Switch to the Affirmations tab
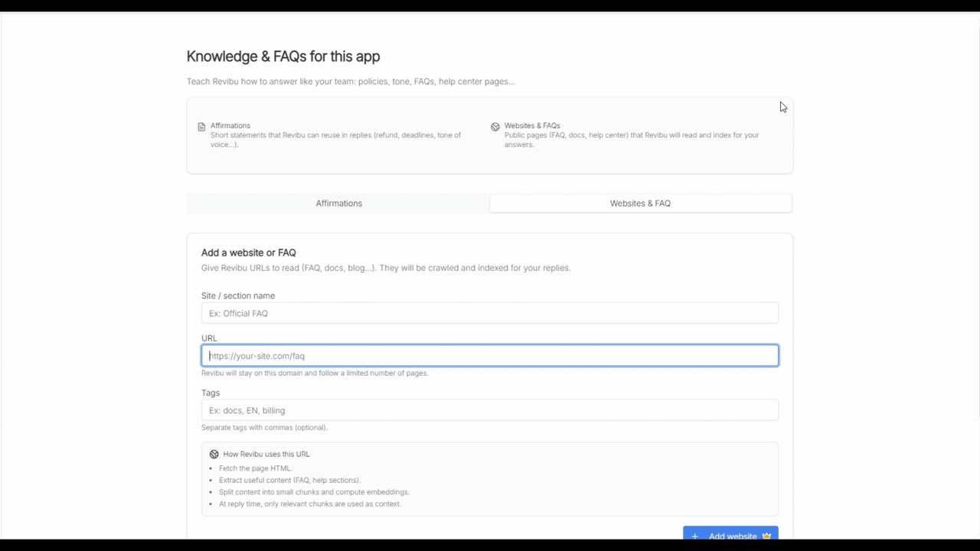This screenshot has width=980, height=551. pos(338,203)
